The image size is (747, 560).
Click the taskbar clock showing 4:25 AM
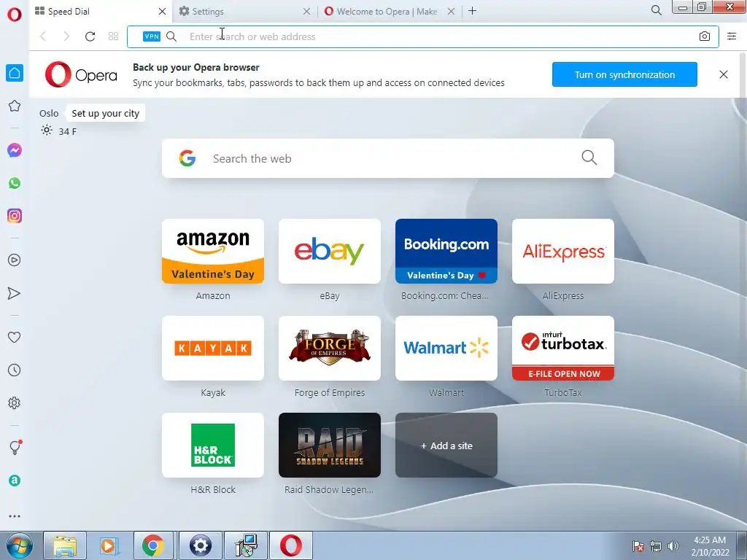click(710, 546)
